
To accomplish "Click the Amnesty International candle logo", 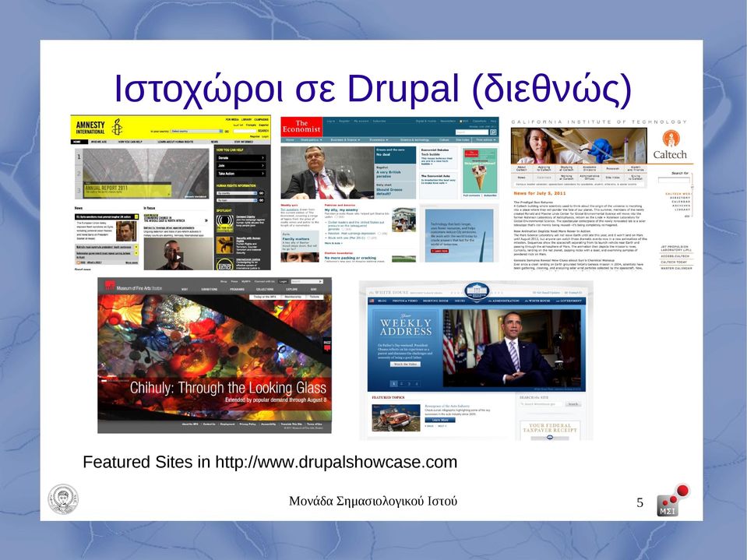I will (x=117, y=127).
